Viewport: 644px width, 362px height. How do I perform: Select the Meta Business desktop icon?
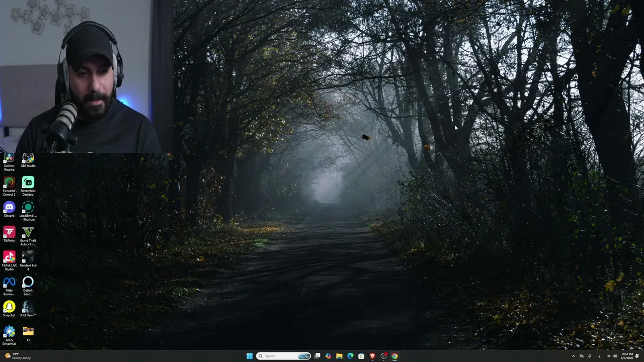point(9,286)
